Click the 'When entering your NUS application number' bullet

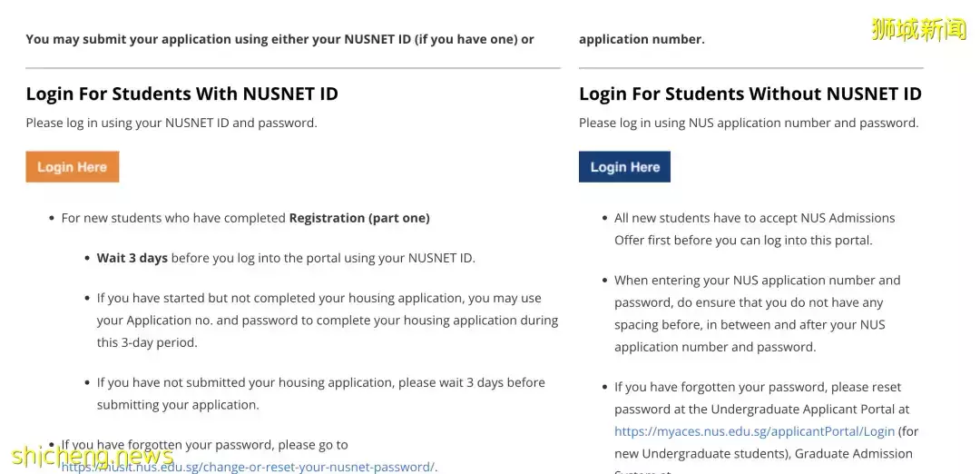[757, 313]
